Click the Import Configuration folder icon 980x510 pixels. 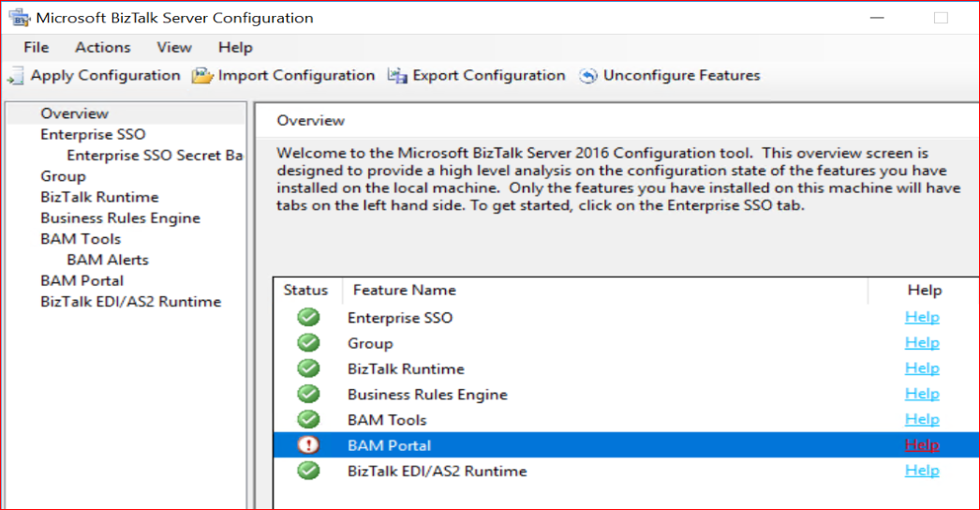click(x=202, y=76)
